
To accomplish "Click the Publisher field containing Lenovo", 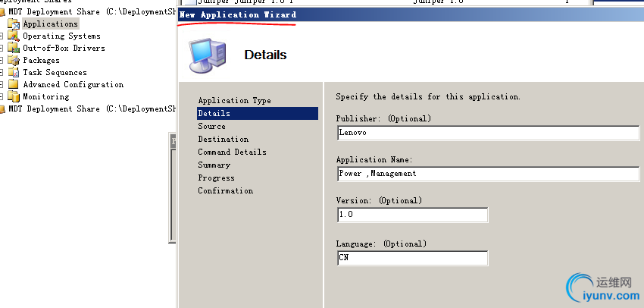I will coord(489,133).
